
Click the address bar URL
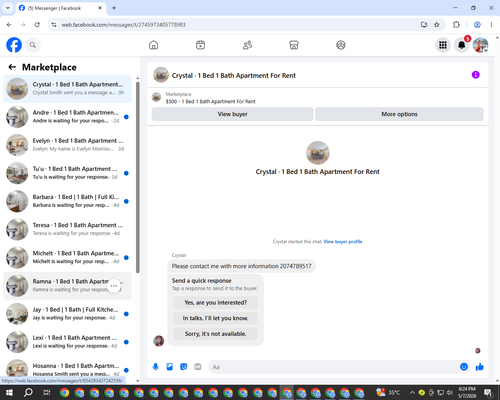123,25
